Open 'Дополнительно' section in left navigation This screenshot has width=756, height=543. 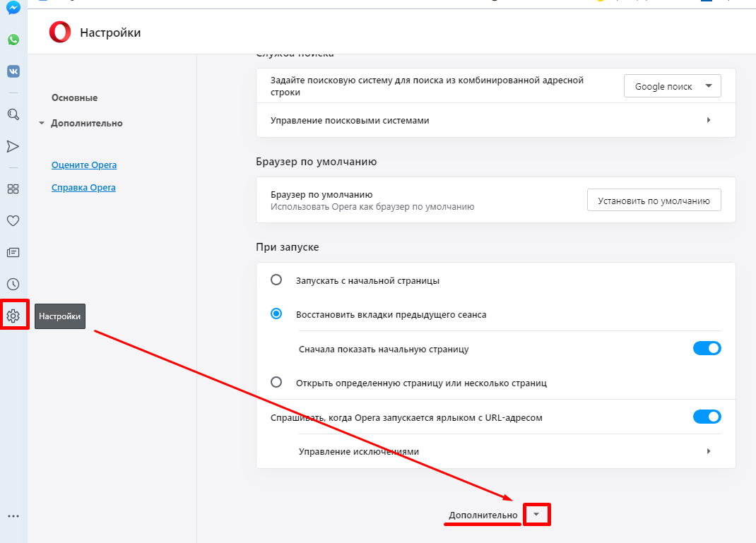tap(87, 124)
